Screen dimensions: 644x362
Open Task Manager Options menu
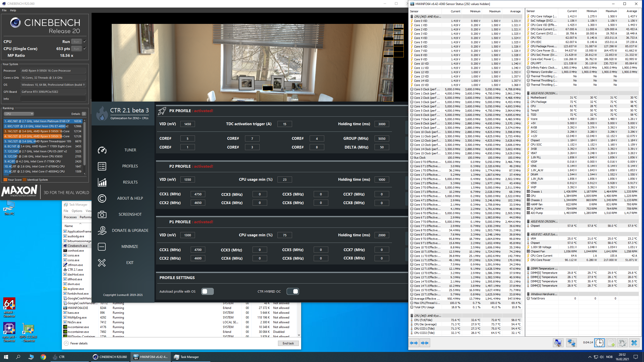77,211
